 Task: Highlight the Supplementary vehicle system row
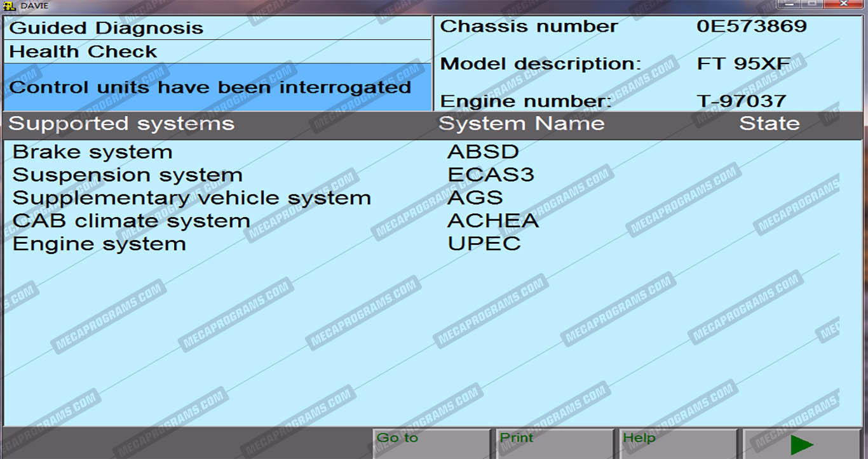[192, 198]
